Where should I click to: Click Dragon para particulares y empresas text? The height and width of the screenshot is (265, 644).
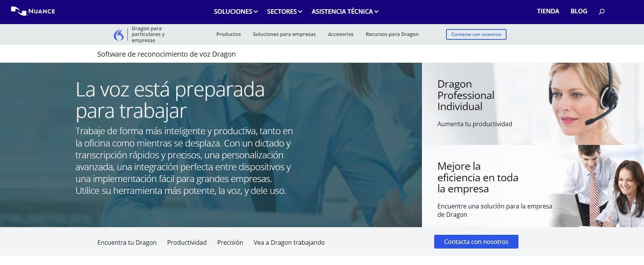click(x=148, y=34)
